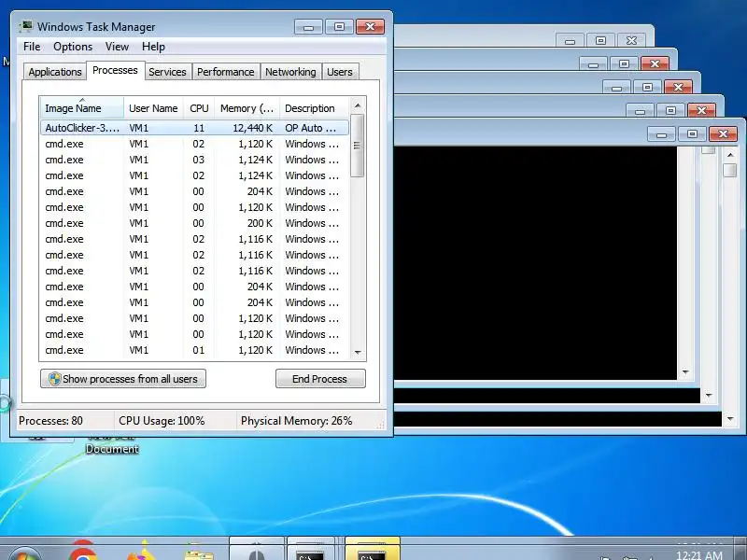Viewport: 747px width, 560px height.
Task: Switch to the Applications tab
Action: pos(55,72)
